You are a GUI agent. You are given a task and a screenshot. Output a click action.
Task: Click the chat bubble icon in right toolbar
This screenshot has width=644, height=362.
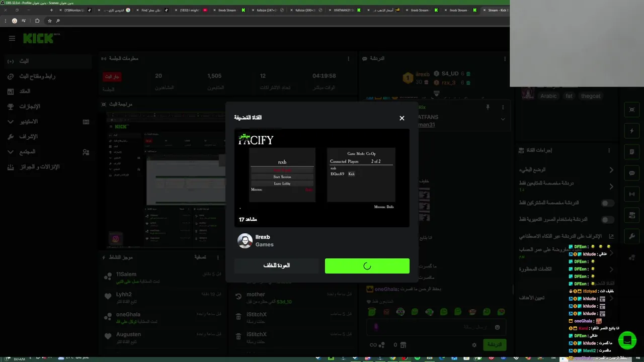coord(632,173)
